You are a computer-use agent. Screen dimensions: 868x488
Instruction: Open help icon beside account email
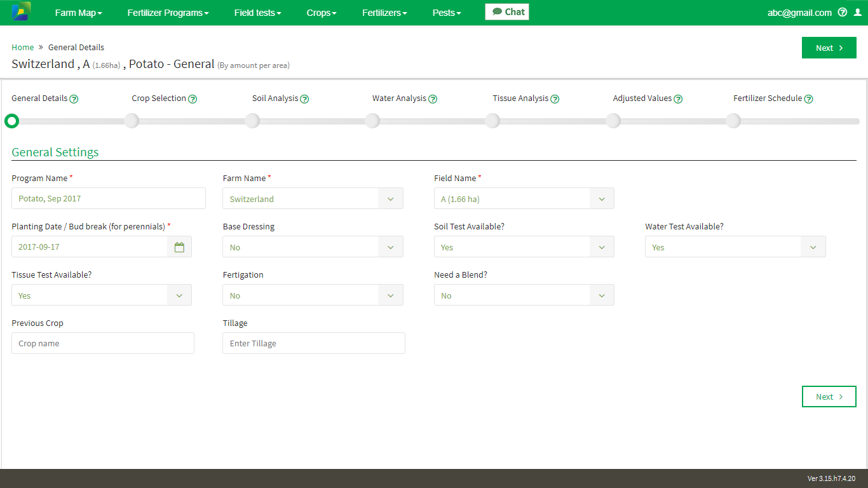coord(843,12)
